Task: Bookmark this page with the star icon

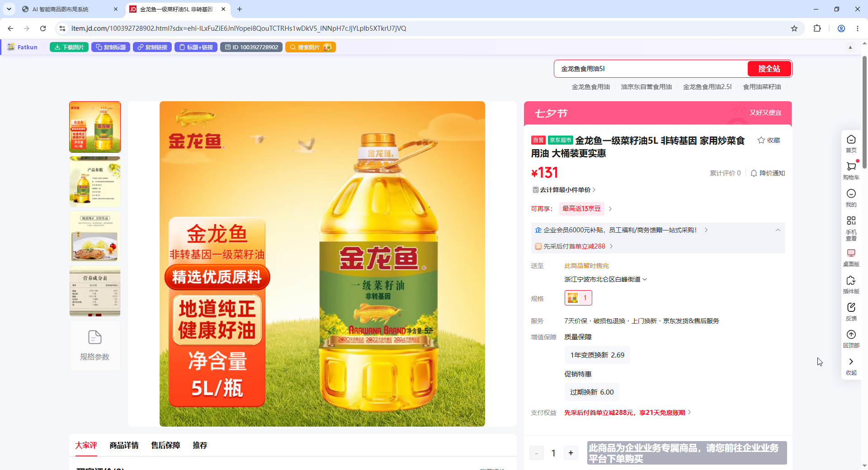Action: click(794, 28)
